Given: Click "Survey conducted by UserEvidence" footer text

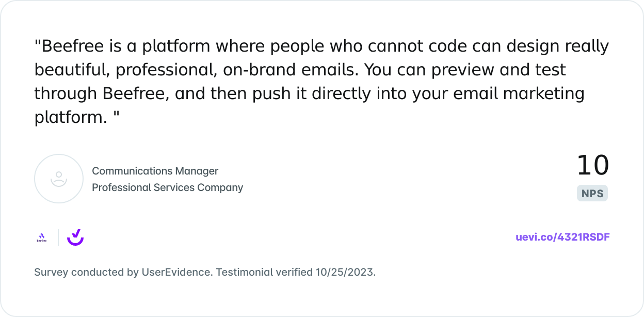Looking at the screenshot, I should 123,272.
